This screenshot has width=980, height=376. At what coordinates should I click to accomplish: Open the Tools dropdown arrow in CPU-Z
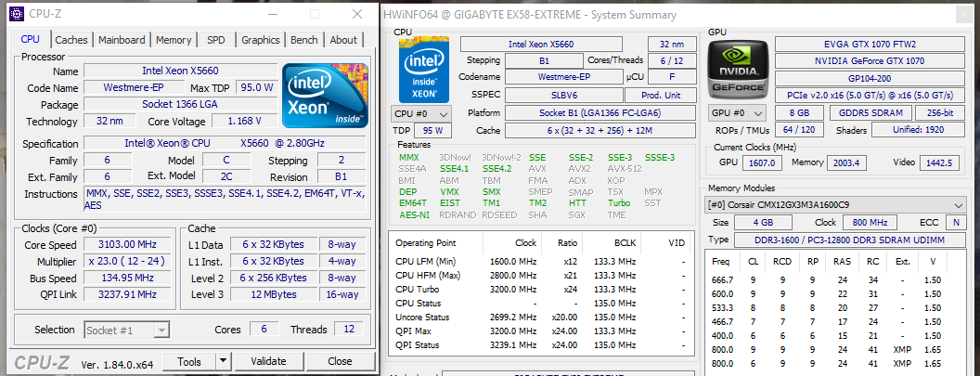coord(223,361)
